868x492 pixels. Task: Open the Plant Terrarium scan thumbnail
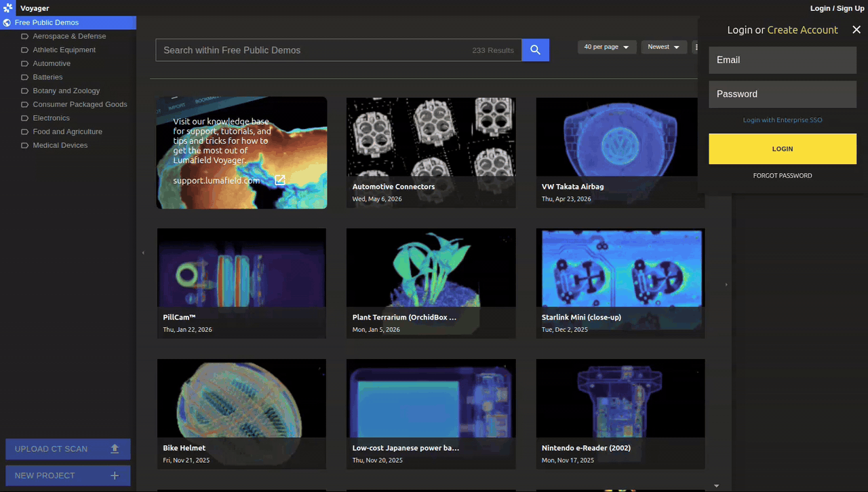coord(431,283)
